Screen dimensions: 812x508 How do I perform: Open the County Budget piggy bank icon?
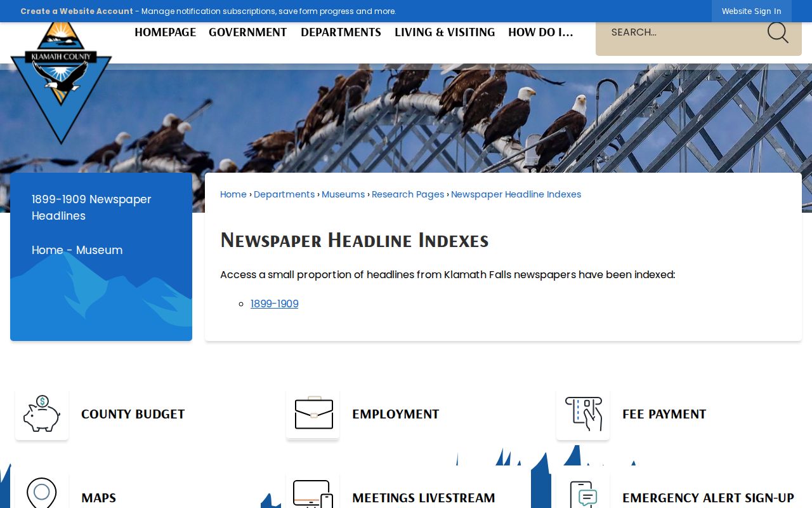(42, 414)
